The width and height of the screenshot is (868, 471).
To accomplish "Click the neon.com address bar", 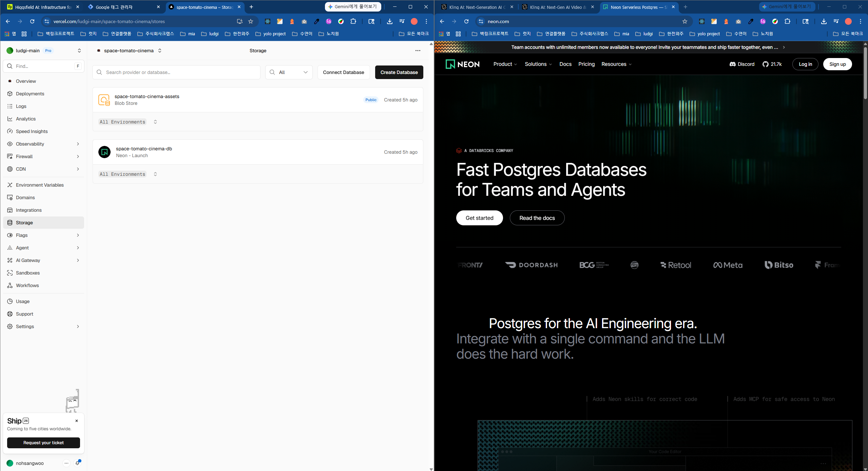I will (x=583, y=21).
